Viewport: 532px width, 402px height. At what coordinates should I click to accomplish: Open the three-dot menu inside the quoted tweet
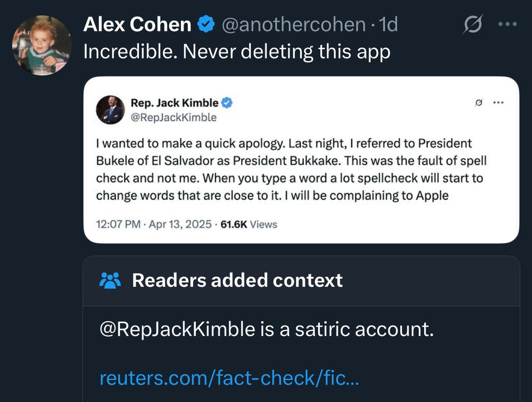click(498, 103)
